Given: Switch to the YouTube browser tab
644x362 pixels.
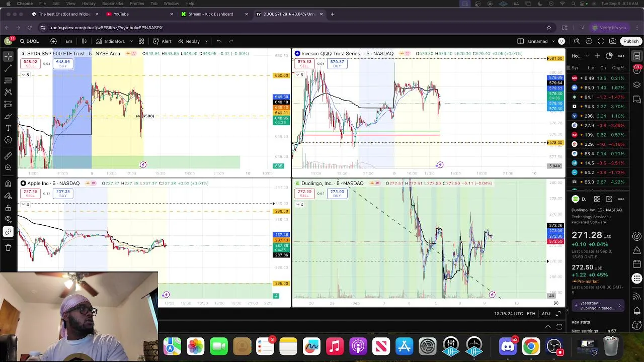Looking at the screenshot, I should point(121,14).
